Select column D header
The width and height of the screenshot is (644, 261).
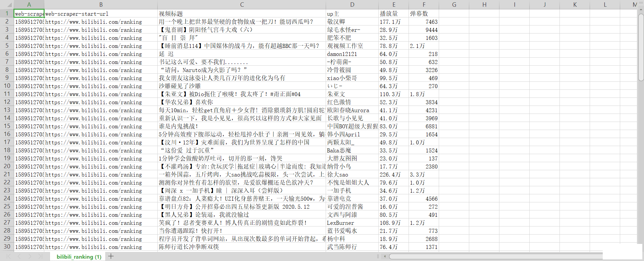(x=352, y=5)
